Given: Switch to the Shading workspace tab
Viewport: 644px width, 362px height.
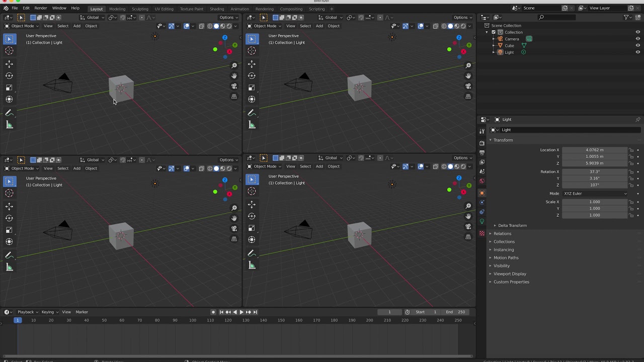Looking at the screenshot, I should [x=217, y=9].
